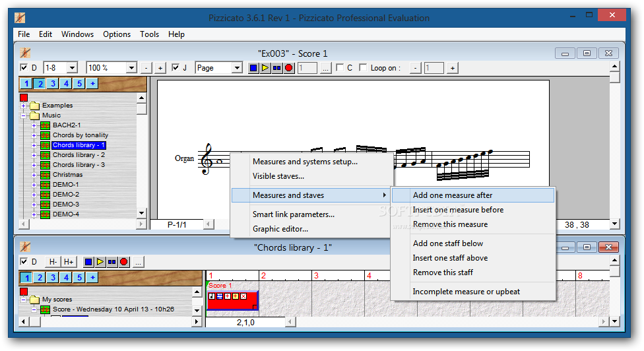Select Chords library - 3 in the tree
644x351 pixels.
coord(79,165)
